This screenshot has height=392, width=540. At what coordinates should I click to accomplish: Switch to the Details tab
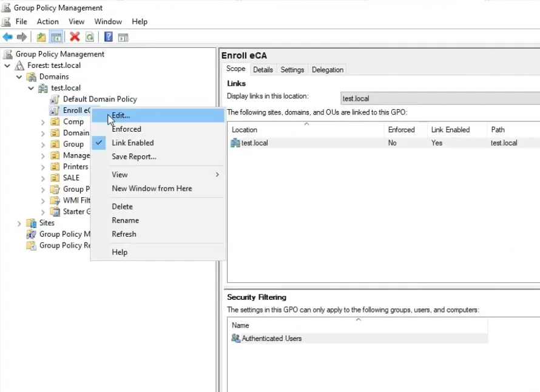point(263,70)
